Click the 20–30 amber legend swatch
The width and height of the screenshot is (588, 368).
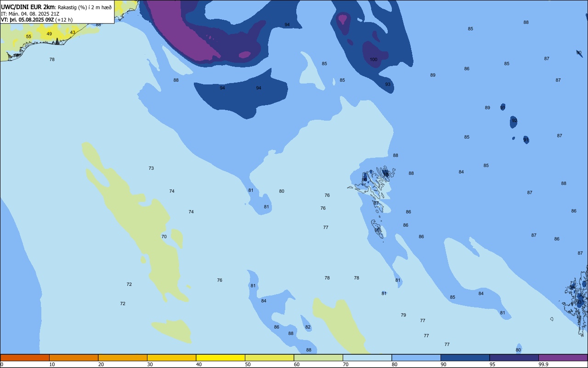point(123,357)
